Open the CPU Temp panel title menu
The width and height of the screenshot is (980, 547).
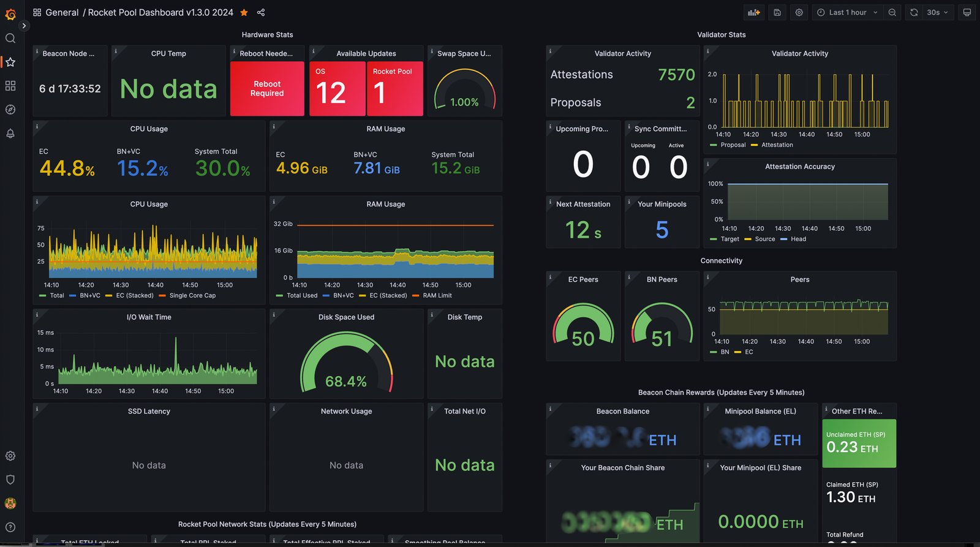click(x=168, y=54)
